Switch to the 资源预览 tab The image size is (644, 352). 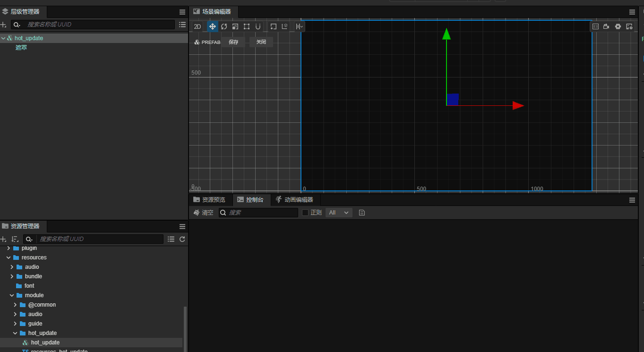tap(209, 200)
